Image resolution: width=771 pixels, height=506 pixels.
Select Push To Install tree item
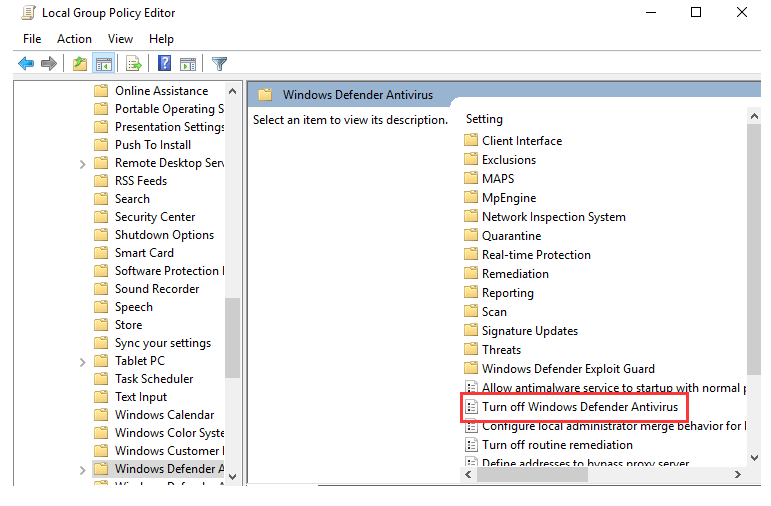pos(153,145)
